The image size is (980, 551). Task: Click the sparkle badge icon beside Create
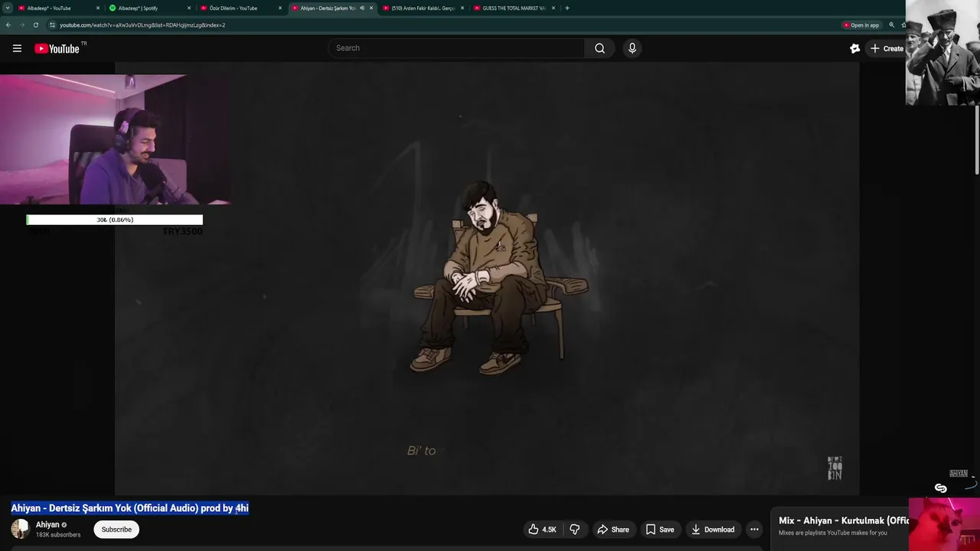[854, 48]
